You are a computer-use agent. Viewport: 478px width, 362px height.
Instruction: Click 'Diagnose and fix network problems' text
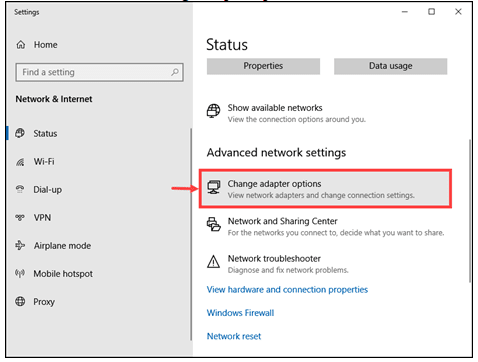point(288,270)
